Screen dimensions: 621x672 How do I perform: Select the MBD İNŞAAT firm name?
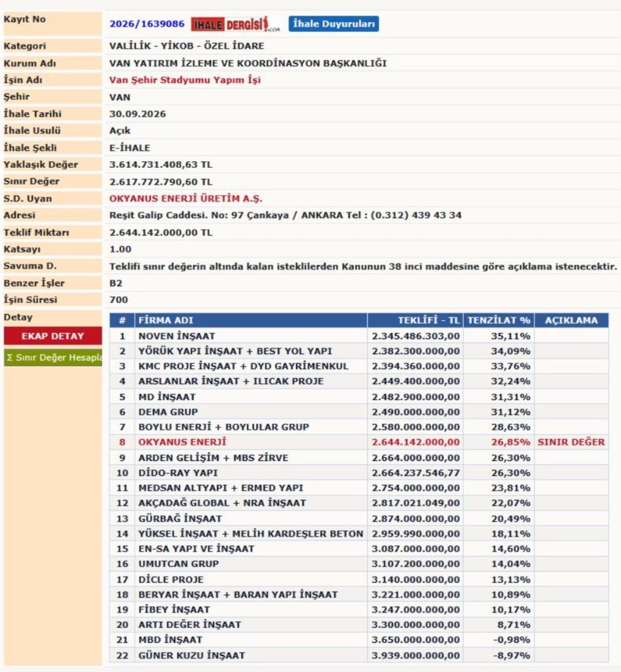[170, 640]
